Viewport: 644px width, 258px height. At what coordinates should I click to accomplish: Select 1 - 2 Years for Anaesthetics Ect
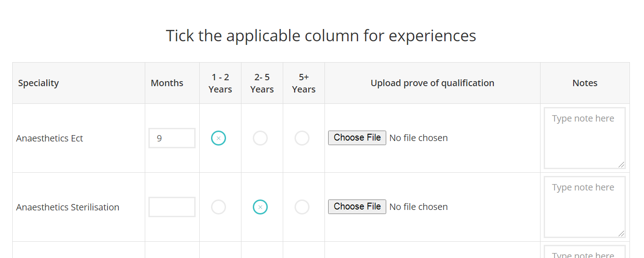(218, 138)
